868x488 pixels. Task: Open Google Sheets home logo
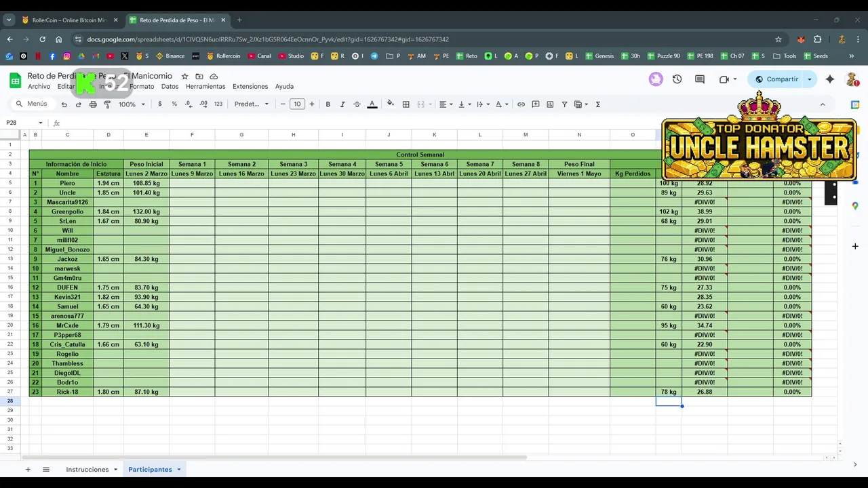click(x=15, y=81)
